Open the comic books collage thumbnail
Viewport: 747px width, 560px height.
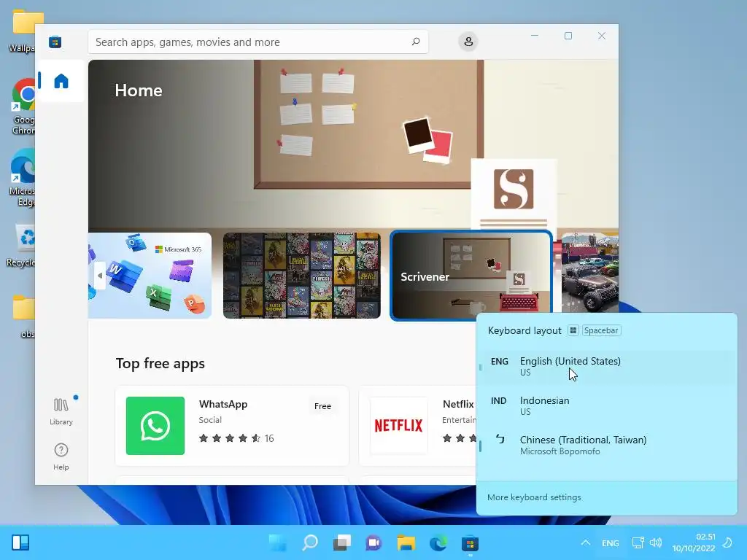pyautogui.click(x=302, y=275)
